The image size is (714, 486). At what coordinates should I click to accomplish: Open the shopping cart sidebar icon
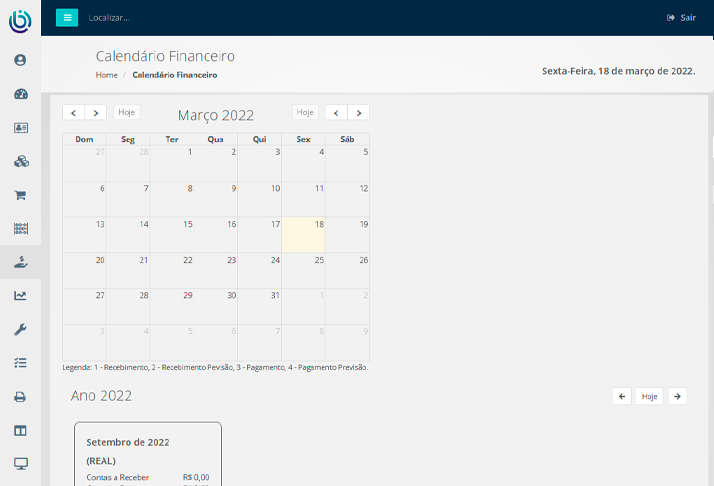tap(20, 195)
